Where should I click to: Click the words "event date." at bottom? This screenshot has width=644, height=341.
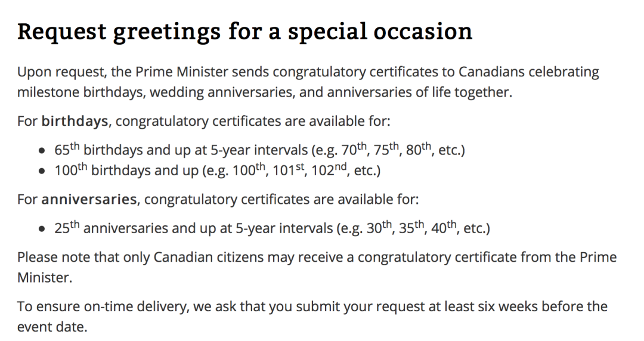(x=52, y=327)
